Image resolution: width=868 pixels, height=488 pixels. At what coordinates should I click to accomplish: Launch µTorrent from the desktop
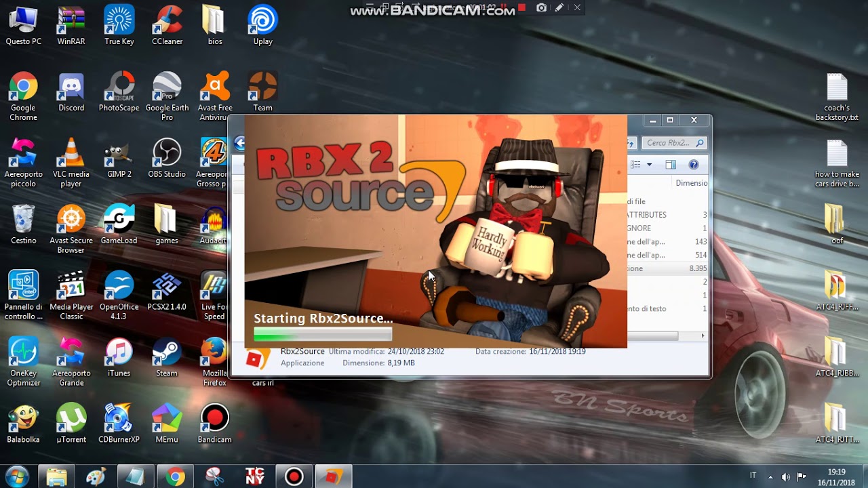(x=71, y=424)
